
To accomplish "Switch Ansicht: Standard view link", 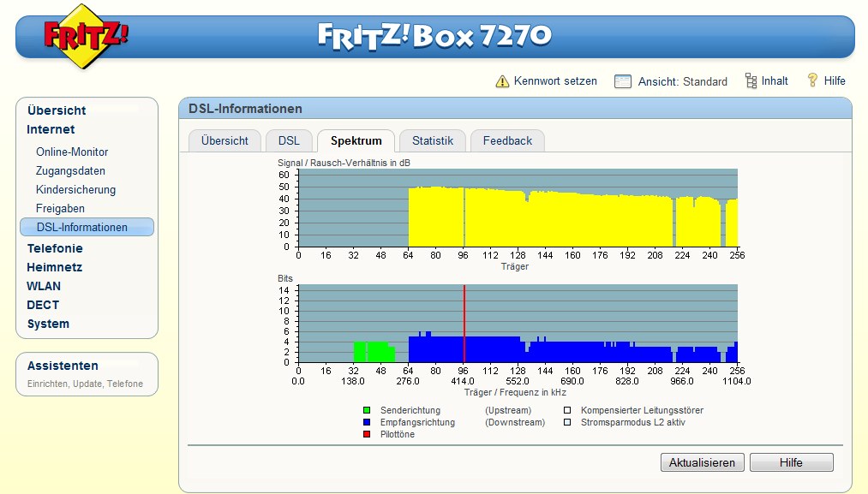I will 683,81.
